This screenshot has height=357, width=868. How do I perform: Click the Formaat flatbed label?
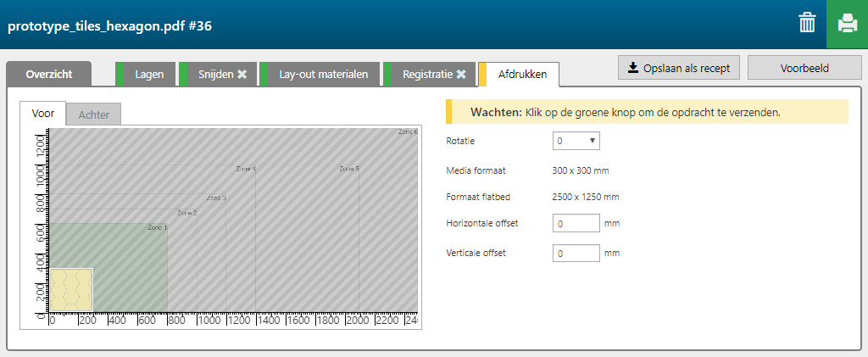[x=478, y=197]
